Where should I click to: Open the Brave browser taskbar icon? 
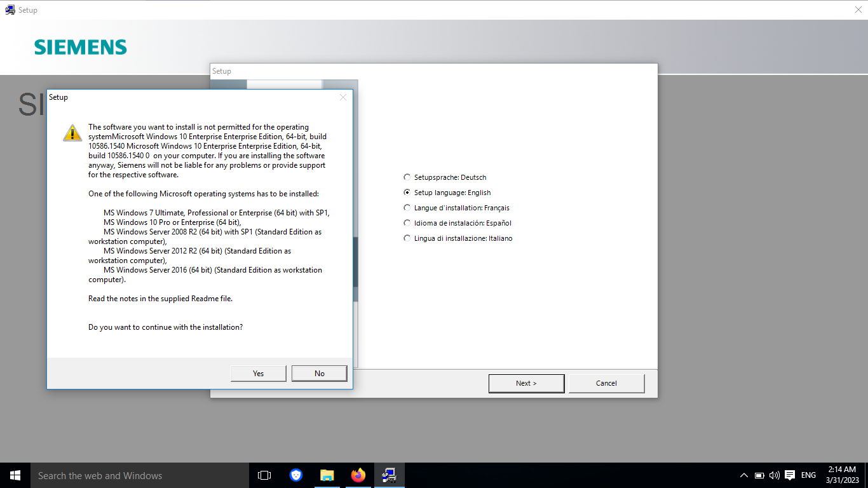(296, 475)
